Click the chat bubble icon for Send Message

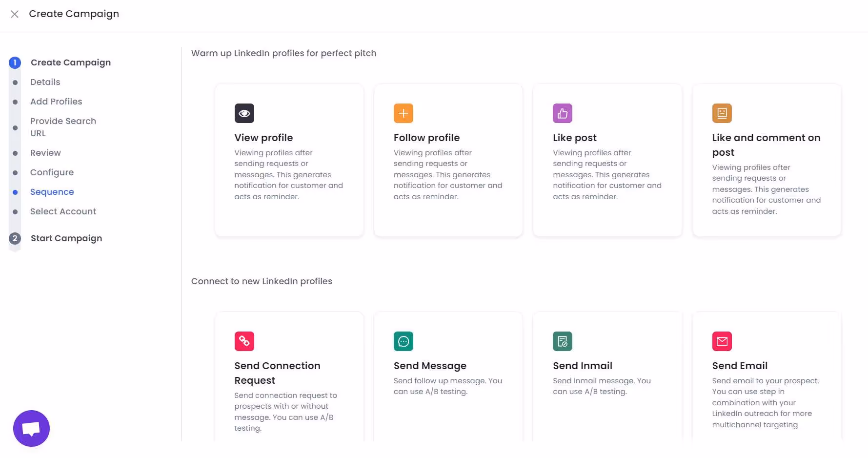[403, 341]
